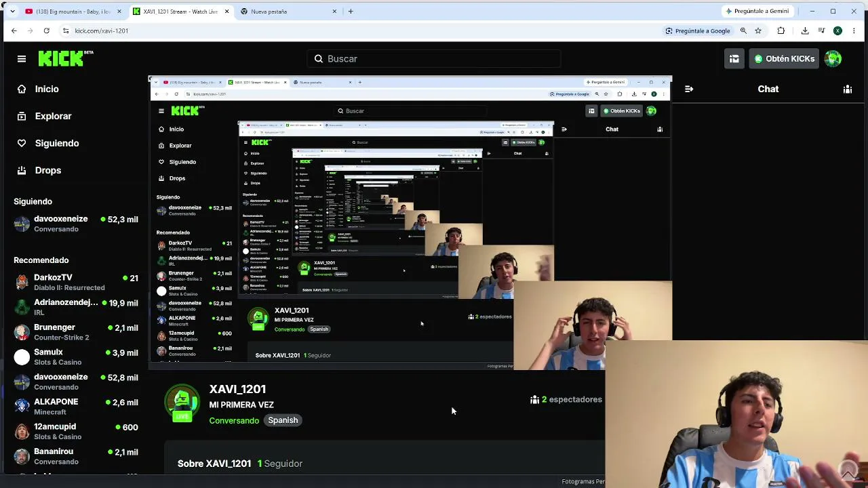This screenshot has width=868, height=488.
Task: Click the Conversando category link
Action: tap(234, 420)
